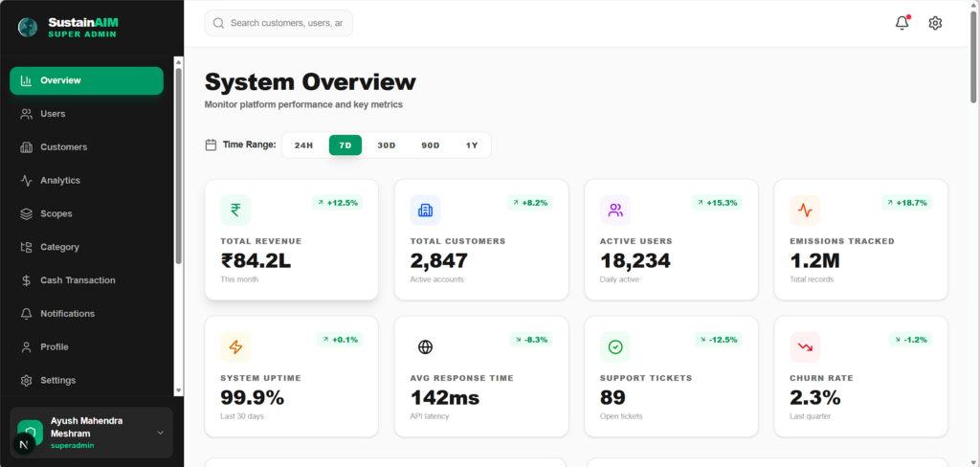
Task: Click the Overview bar chart icon
Action: (26, 80)
